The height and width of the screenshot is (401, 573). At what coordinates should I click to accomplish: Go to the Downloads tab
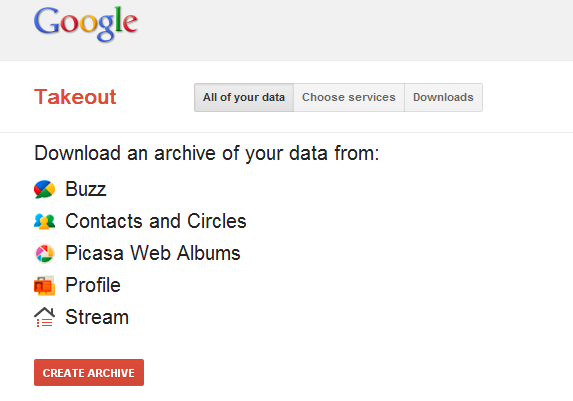click(x=443, y=98)
